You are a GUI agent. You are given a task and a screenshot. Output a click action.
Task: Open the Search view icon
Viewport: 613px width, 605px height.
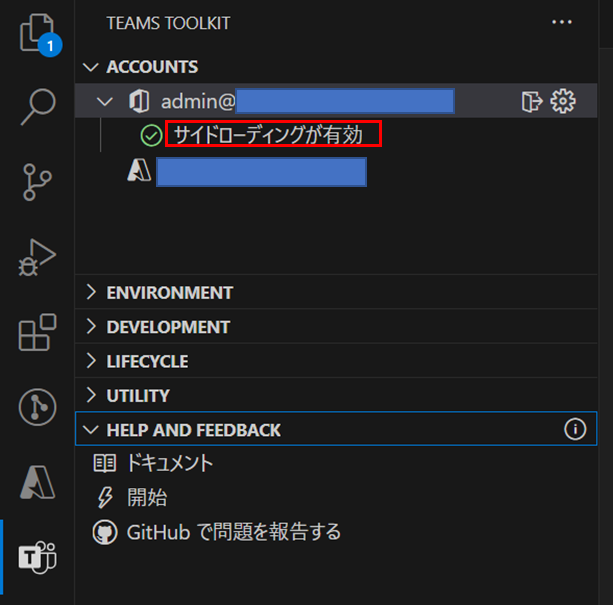click(38, 106)
